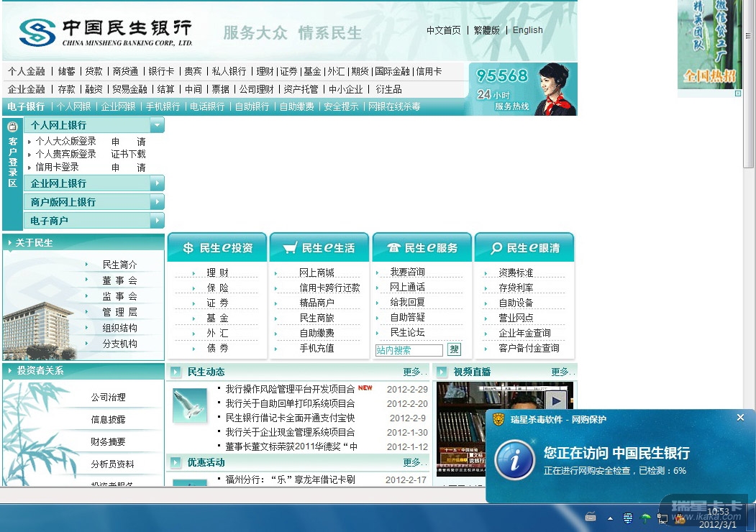
Task: Open 个人贵宾版登录 link
Action: [x=65, y=154]
